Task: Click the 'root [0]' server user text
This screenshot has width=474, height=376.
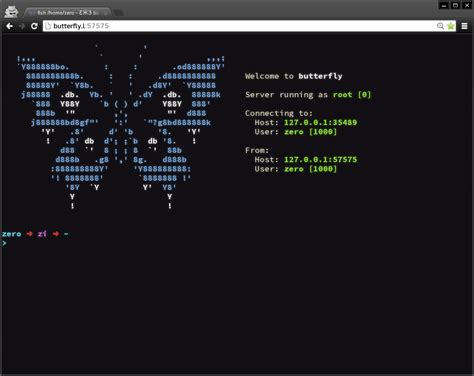Action: [x=352, y=95]
